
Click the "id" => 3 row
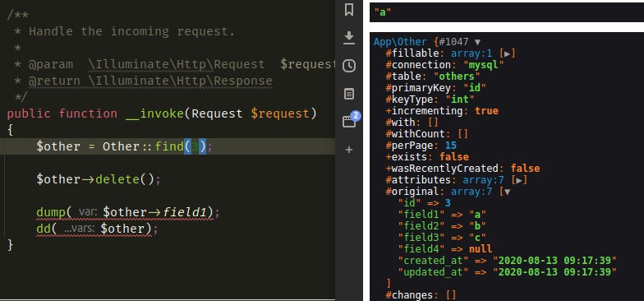[x=424, y=203]
